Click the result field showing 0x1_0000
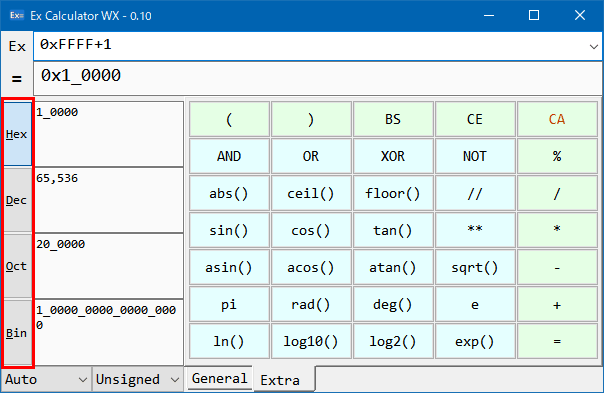 (318, 79)
